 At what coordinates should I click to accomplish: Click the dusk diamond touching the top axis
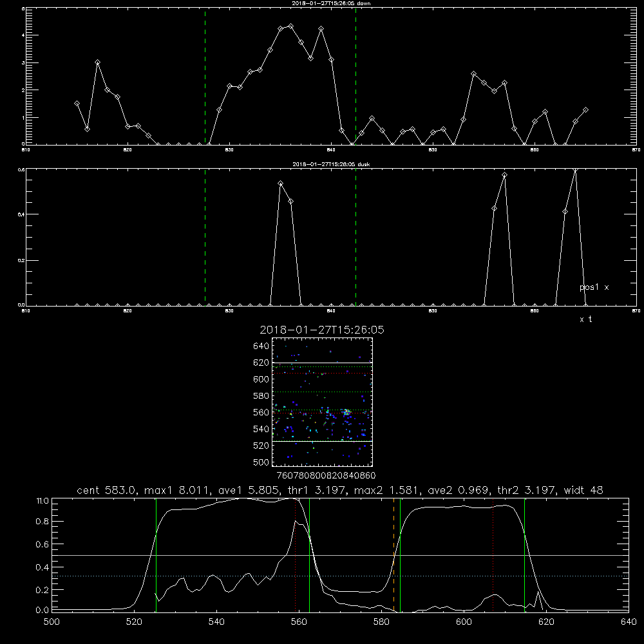(575, 169)
